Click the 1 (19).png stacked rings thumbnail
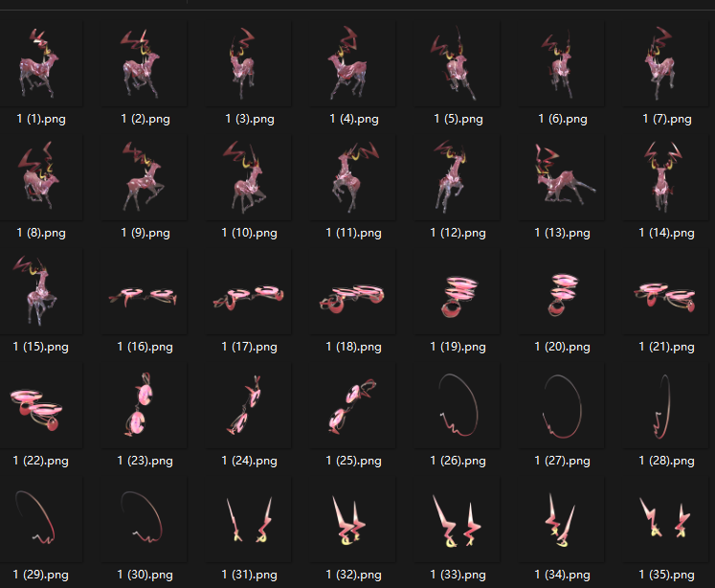This screenshot has height=588, width=715. [458, 293]
